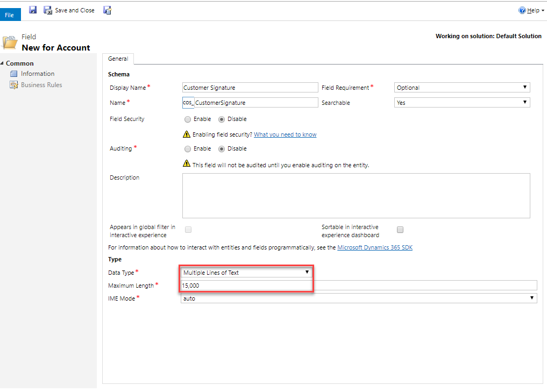Select Enable radio for Field Security
The width and height of the screenshot is (547, 392).
pos(187,119)
